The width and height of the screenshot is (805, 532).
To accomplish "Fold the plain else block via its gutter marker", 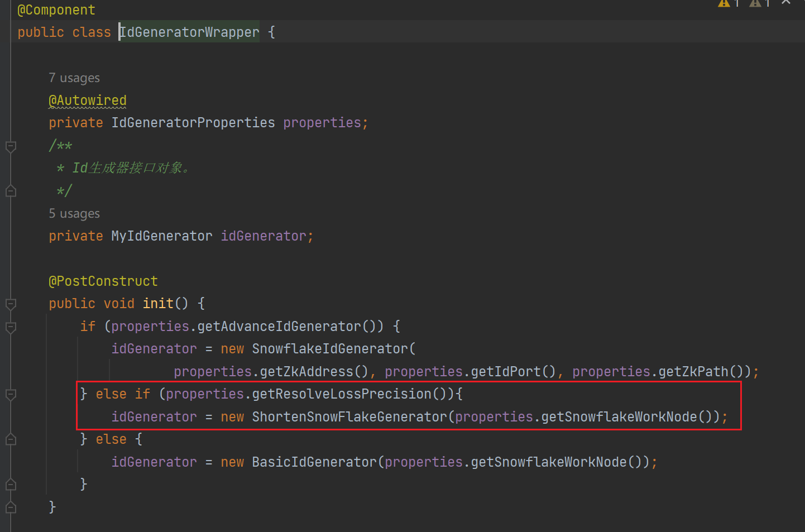I will point(11,440).
